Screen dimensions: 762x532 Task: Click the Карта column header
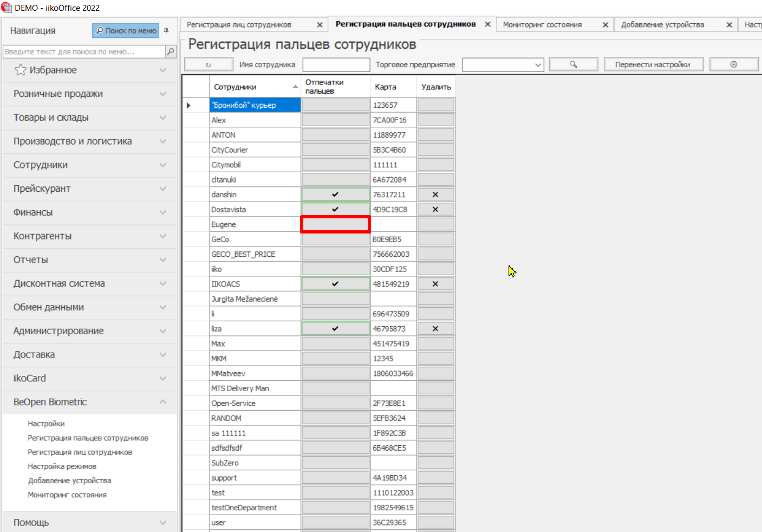[x=393, y=87]
